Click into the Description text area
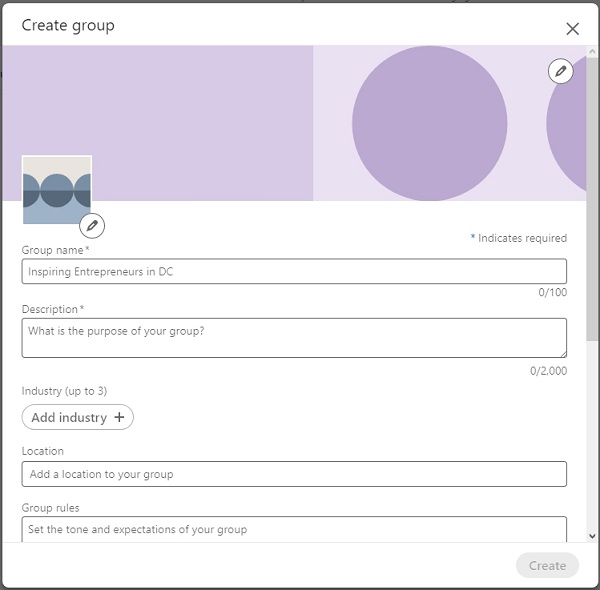The width and height of the screenshot is (600, 590). [x=294, y=338]
